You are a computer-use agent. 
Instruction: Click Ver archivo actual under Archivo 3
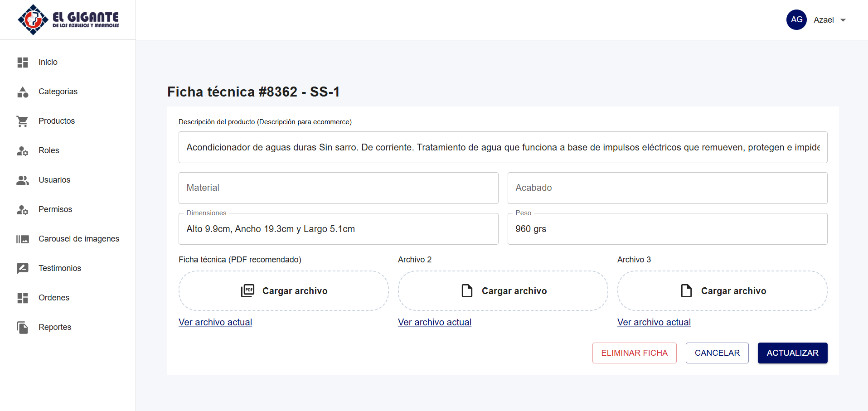(654, 322)
